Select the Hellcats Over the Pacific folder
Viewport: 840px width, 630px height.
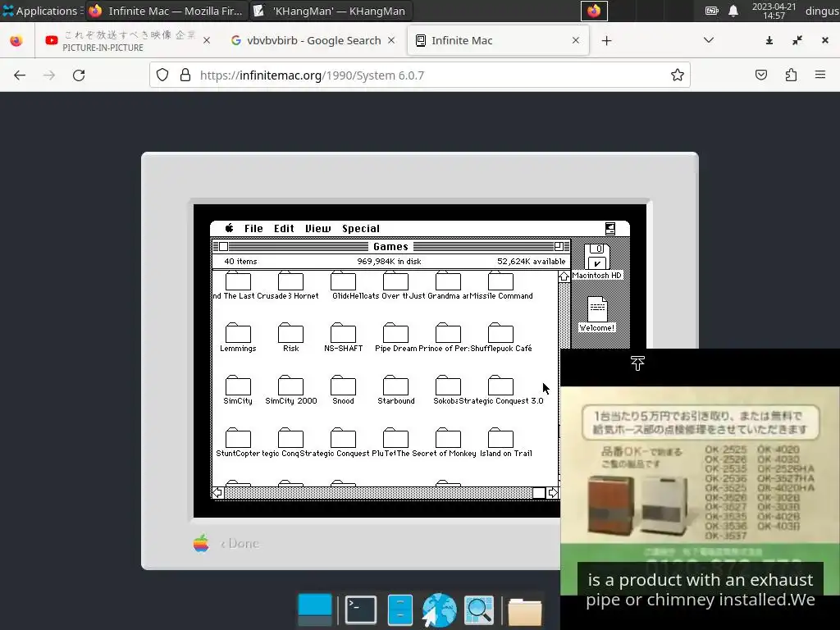pos(396,281)
